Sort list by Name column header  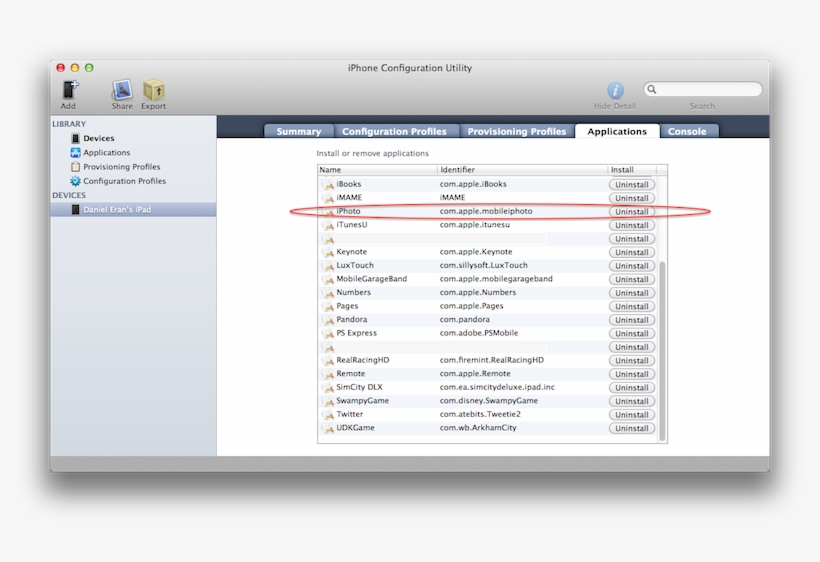coord(377,170)
